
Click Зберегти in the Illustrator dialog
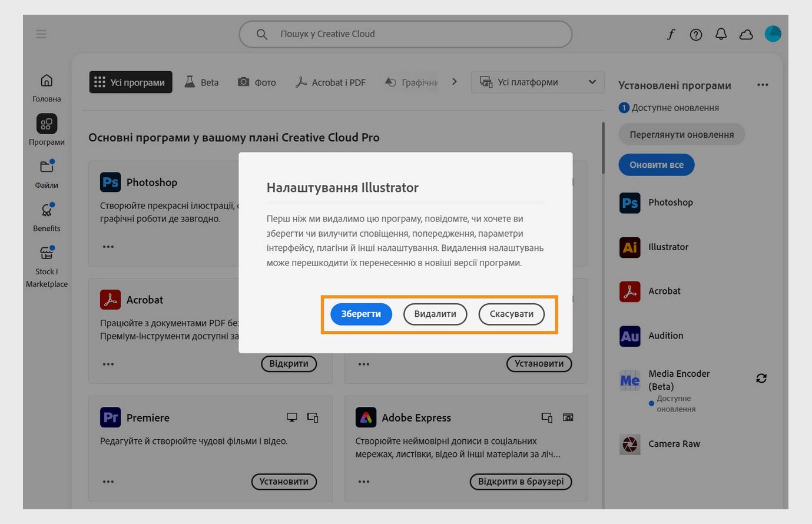(x=361, y=314)
